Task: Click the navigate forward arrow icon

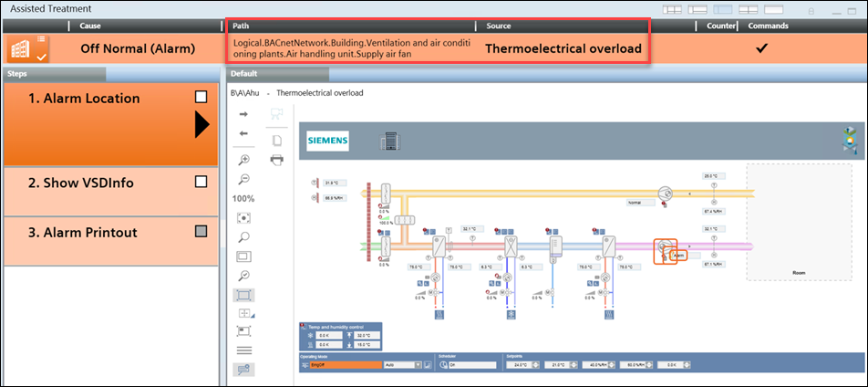Action: (244, 114)
